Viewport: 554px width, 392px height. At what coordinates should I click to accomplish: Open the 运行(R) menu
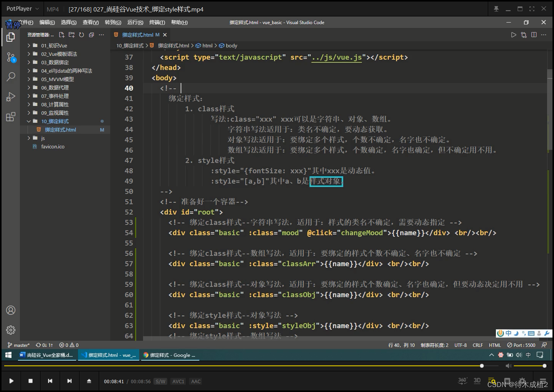click(135, 23)
